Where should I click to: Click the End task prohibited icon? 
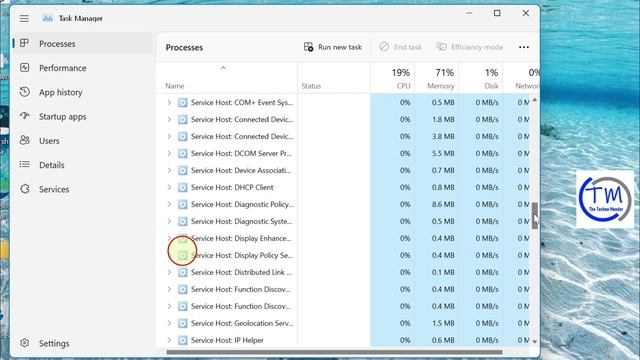384,47
